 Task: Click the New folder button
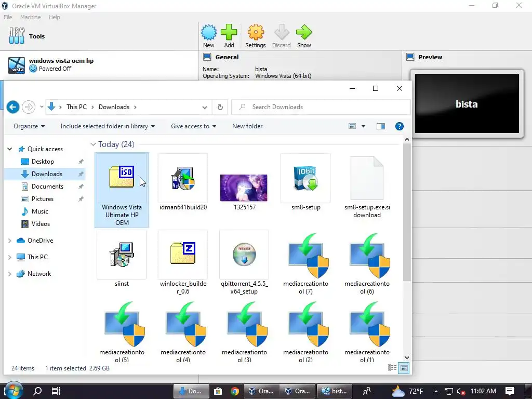click(x=247, y=126)
